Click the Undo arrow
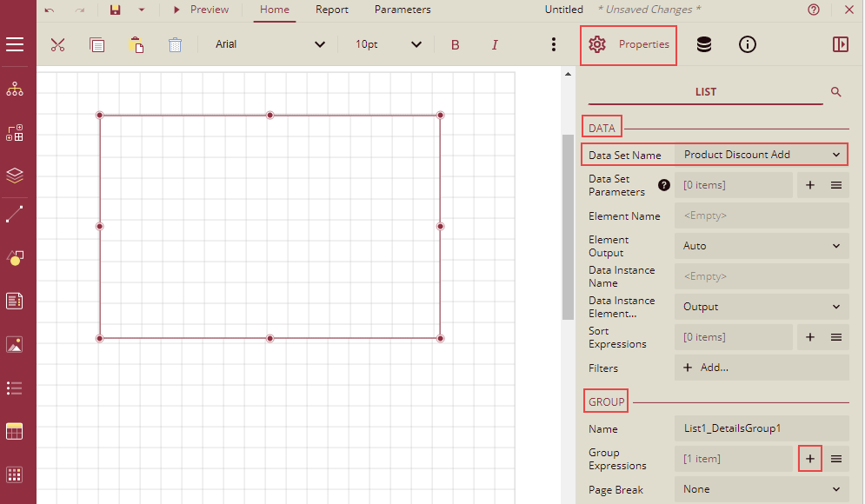 click(50, 10)
